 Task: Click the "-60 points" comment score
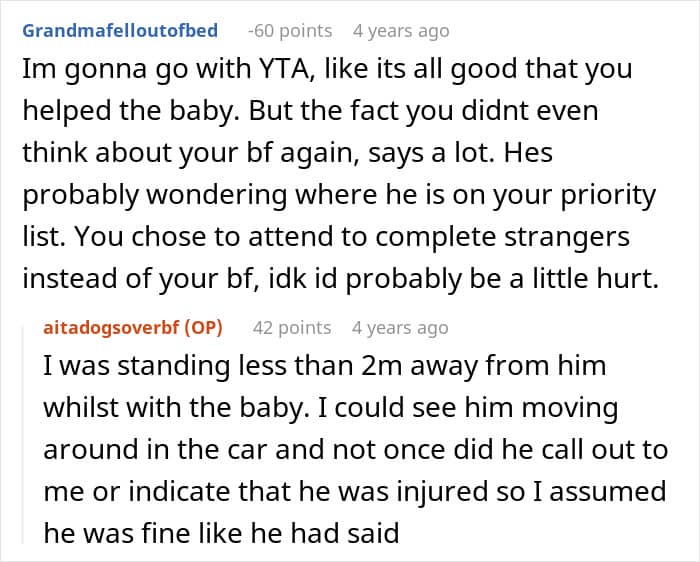click(290, 31)
